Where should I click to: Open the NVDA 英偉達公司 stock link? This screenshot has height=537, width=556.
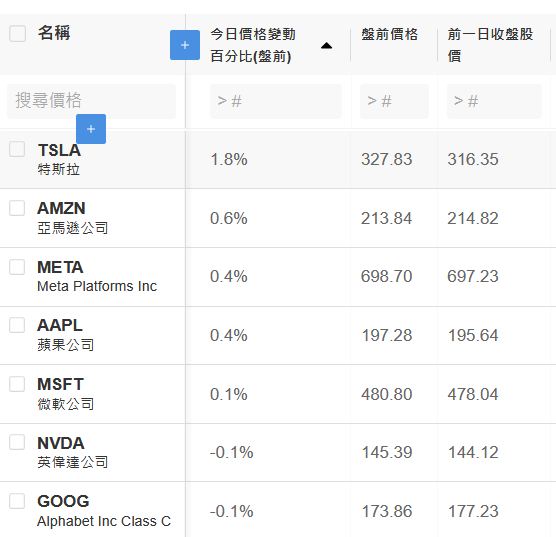pyautogui.click(x=73, y=452)
